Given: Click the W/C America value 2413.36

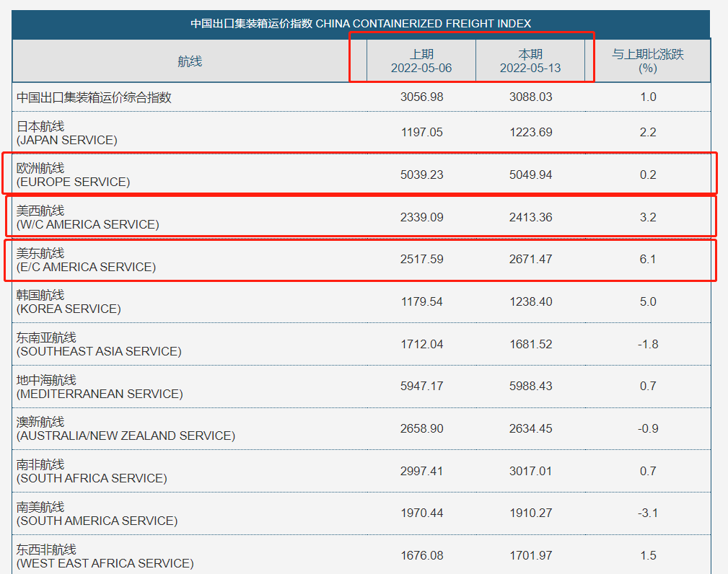Looking at the screenshot, I should coord(531,217).
